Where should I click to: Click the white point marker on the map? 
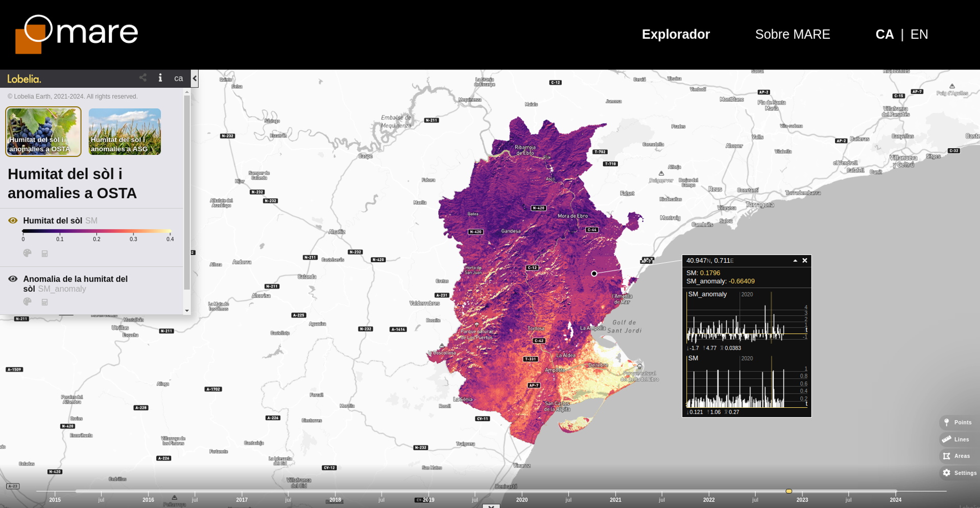[x=594, y=273]
